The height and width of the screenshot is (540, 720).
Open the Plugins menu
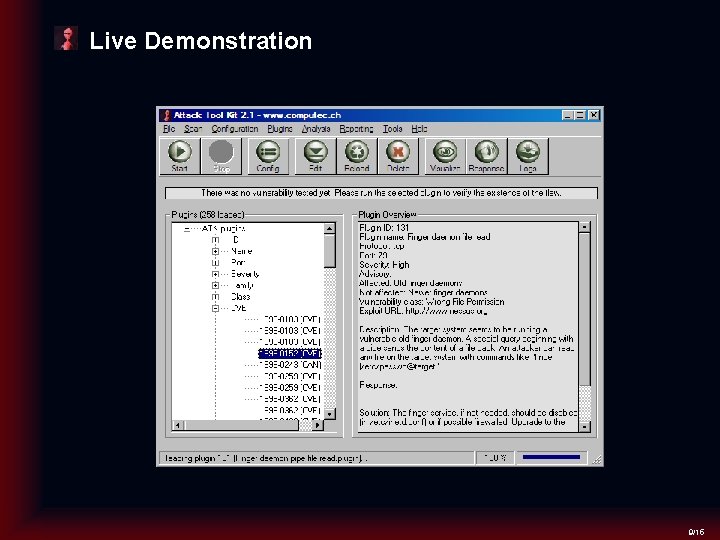tap(280, 129)
